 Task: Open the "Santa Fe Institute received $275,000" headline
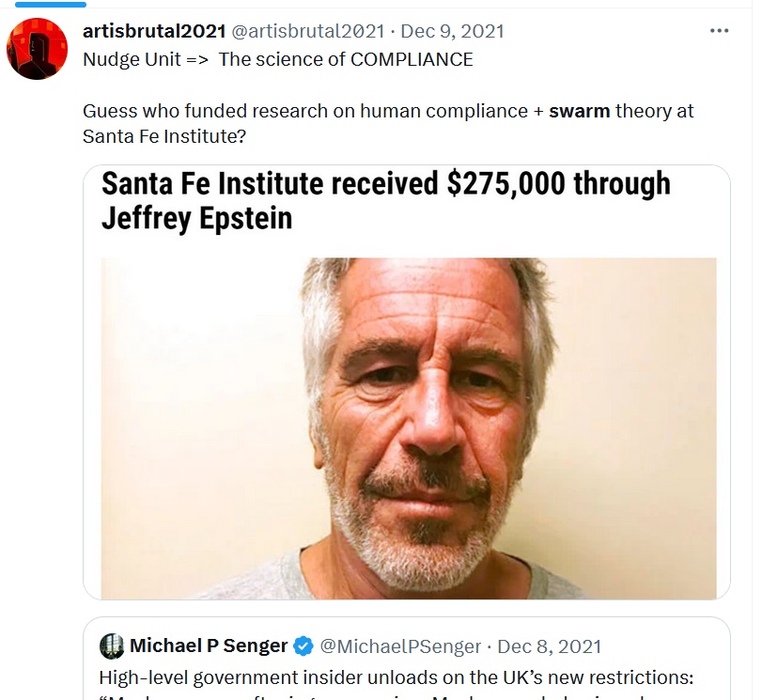point(385,184)
